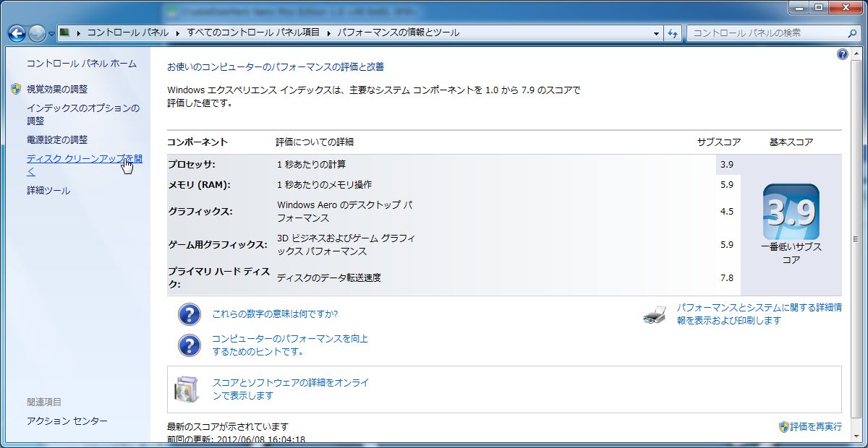Click ディスクのデータ転送速度 description text
This screenshot has width=868, height=448.
[x=329, y=278]
